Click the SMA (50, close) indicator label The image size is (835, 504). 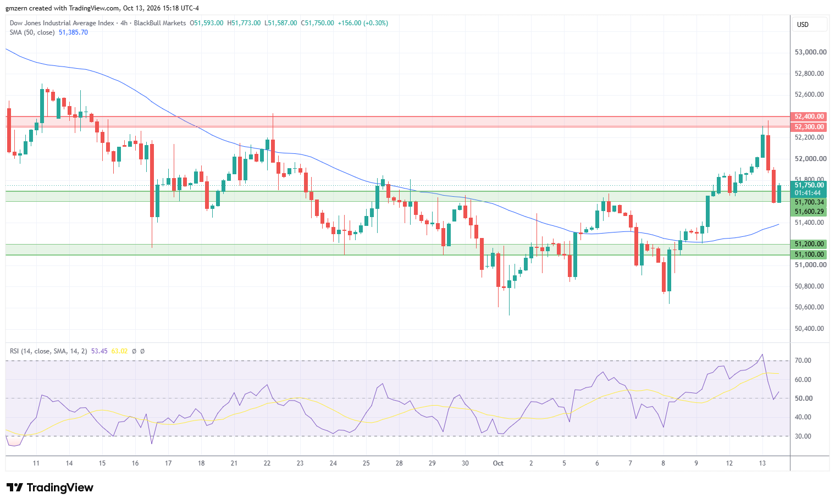[32, 32]
